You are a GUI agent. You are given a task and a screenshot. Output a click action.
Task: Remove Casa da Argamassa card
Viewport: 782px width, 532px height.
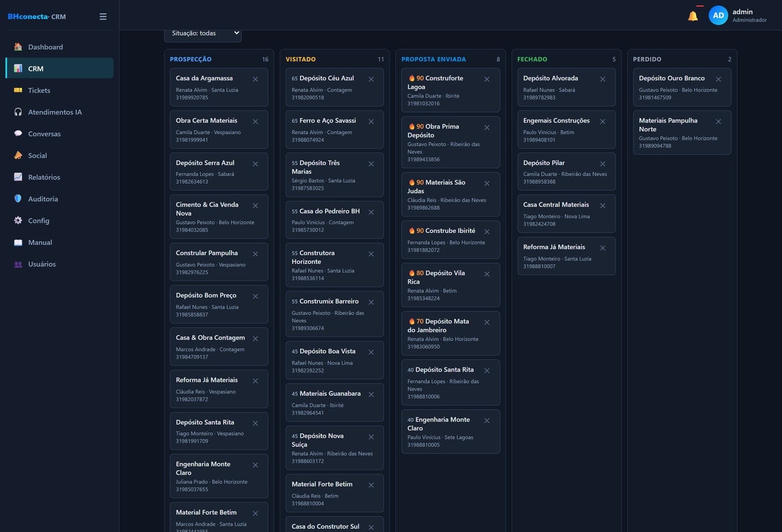coord(255,79)
